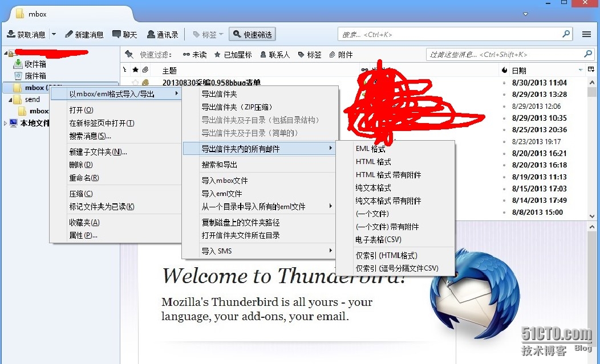
Task: Sort by the thread column icon
Action: pyautogui.click(x=125, y=70)
